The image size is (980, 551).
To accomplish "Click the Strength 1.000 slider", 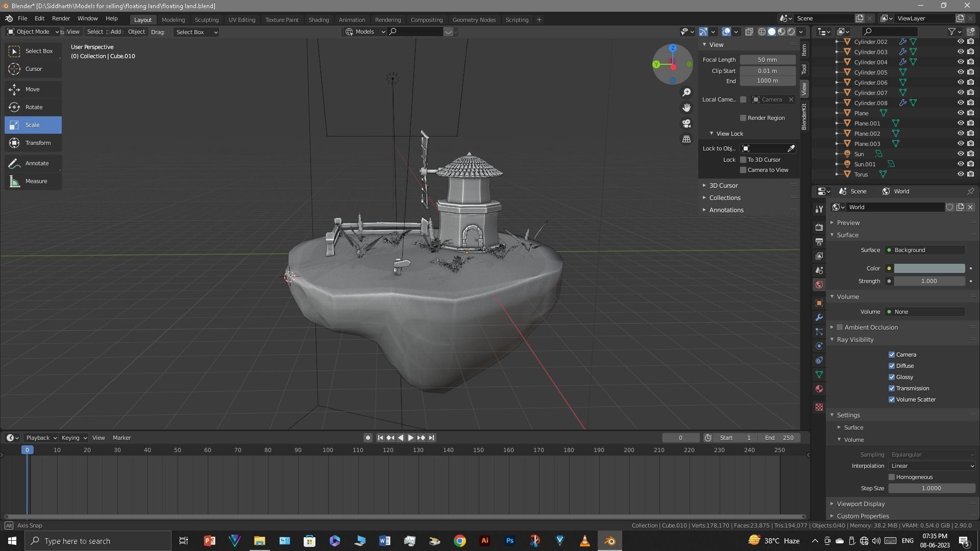I will [x=929, y=281].
